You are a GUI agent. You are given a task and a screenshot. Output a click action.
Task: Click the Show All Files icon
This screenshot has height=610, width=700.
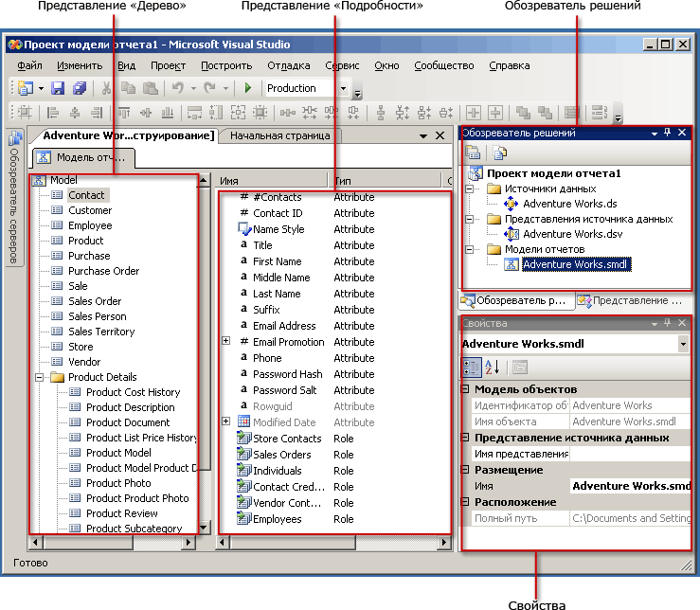500,152
